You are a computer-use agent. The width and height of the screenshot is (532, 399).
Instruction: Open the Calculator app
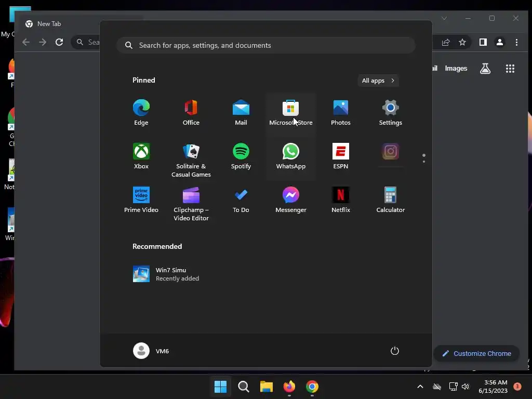pyautogui.click(x=391, y=200)
